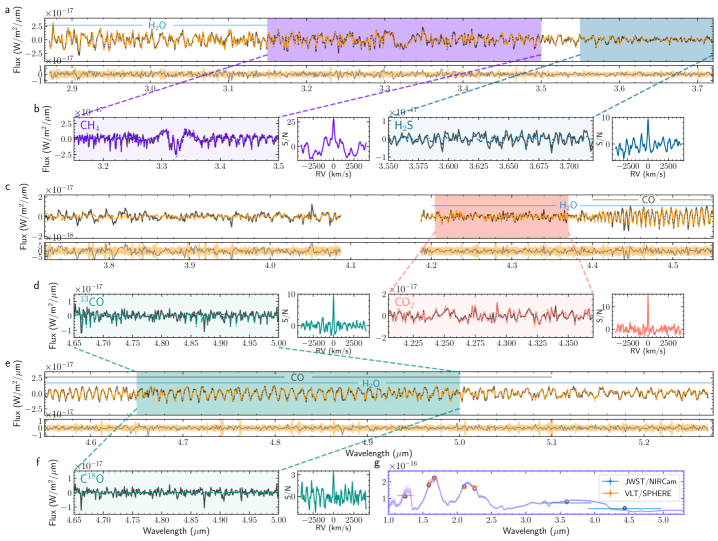The width and height of the screenshot is (718, 541).
Task: Click the 3.1 tick label in panel a
Action: (x=228, y=88)
